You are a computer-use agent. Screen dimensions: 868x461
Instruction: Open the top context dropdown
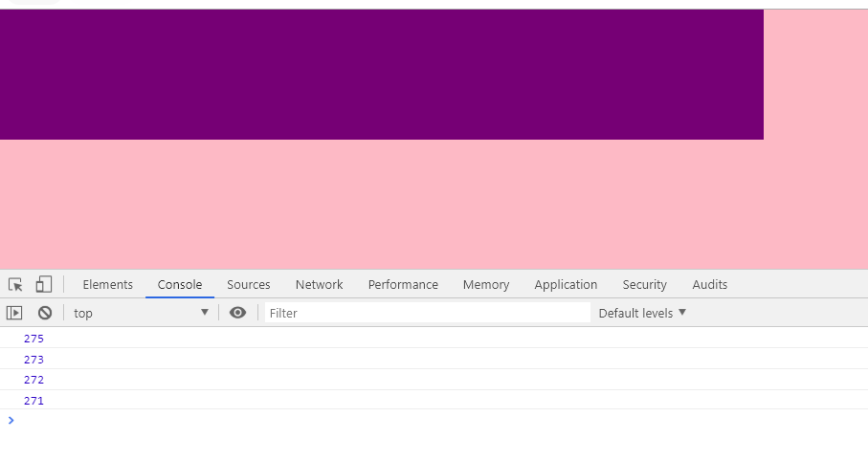click(142, 313)
